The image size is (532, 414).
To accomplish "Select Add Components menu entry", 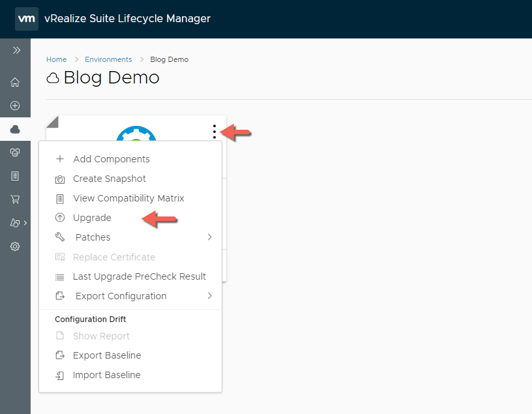I will point(111,158).
